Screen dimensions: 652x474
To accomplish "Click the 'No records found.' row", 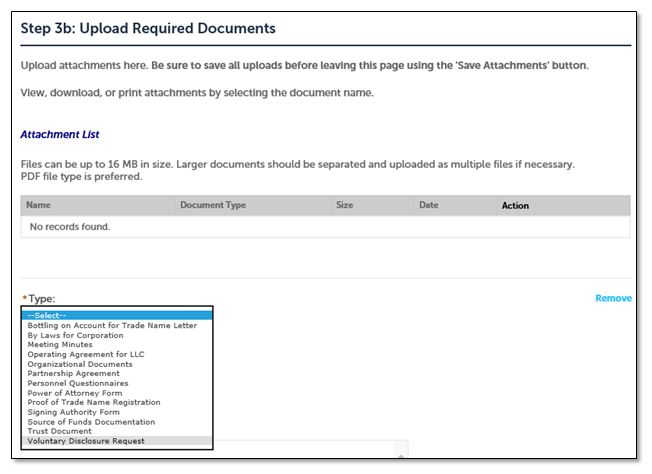I will (325, 227).
